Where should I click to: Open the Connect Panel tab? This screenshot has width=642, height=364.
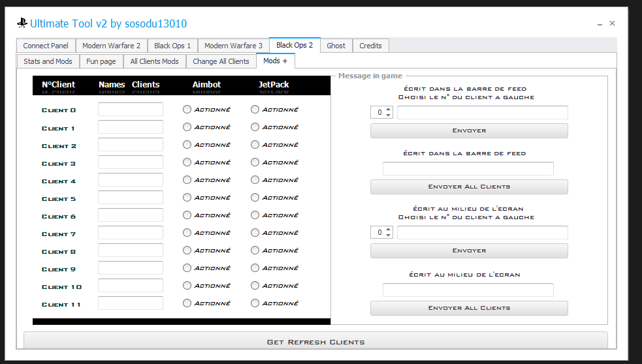pos(46,46)
